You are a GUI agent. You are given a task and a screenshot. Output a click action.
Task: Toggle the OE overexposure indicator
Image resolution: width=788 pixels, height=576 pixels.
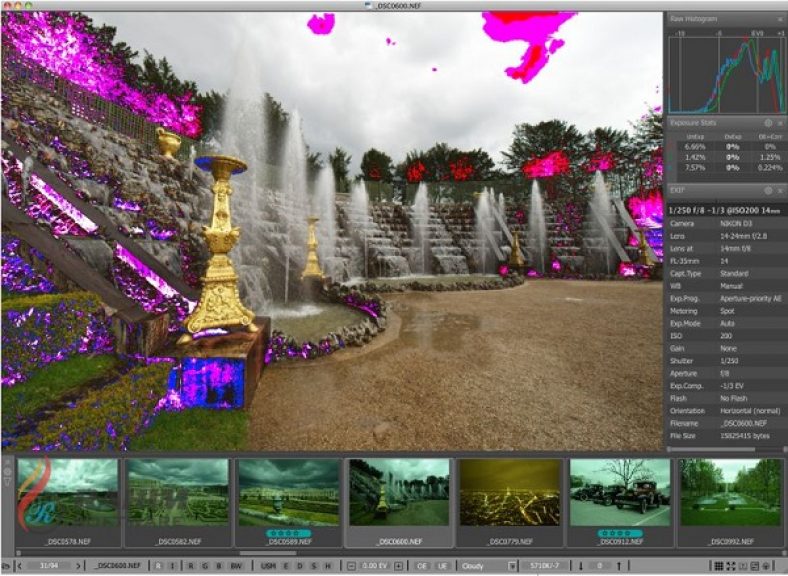coord(422,566)
